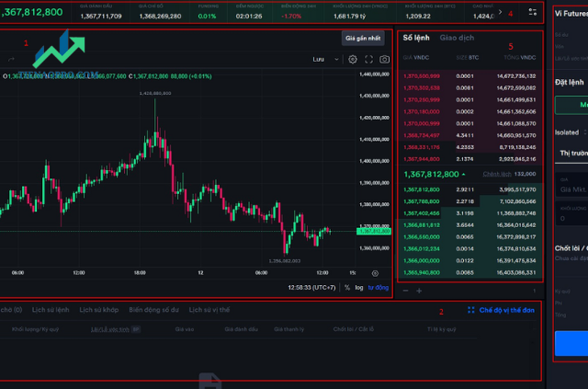The height and width of the screenshot is (389, 588).
Task: Click the redo arrow on chart toolbar
Action: tap(11, 60)
